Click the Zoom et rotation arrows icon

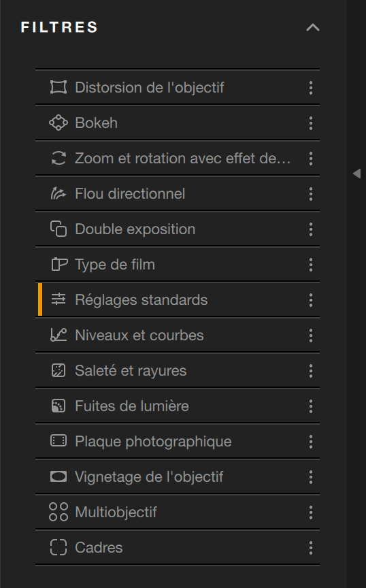[x=59, y=159]
